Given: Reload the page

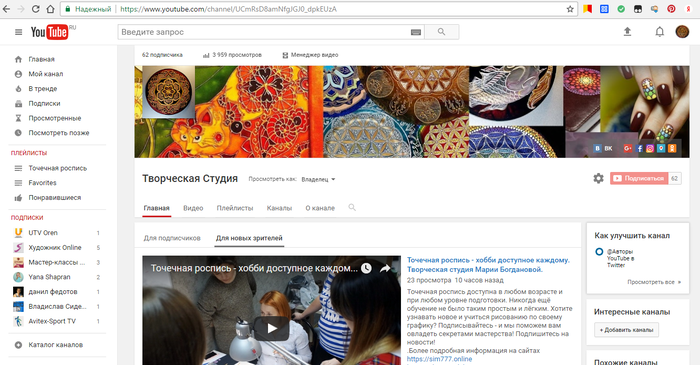Looking at the screenshot, I should pyautogui.click(x=35, y=9).
